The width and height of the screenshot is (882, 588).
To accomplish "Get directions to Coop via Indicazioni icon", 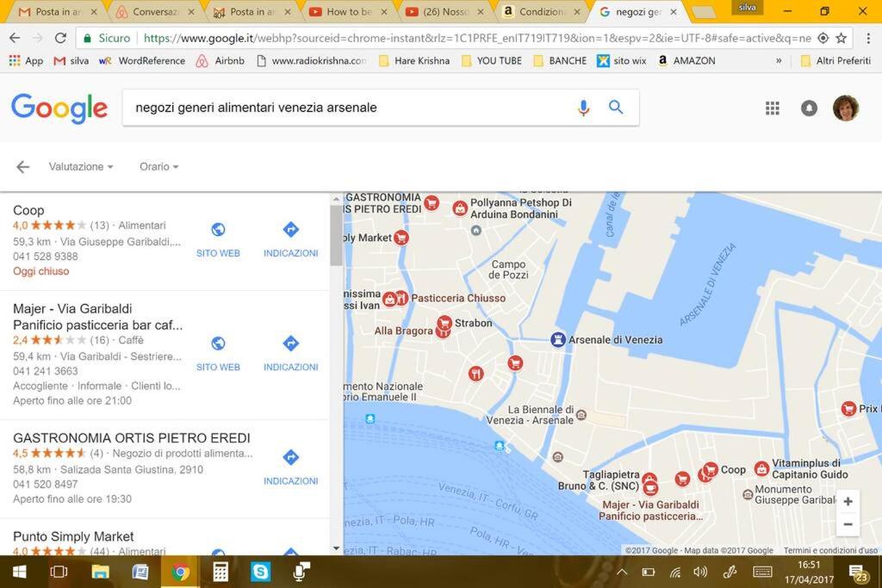I will (291, 229).
